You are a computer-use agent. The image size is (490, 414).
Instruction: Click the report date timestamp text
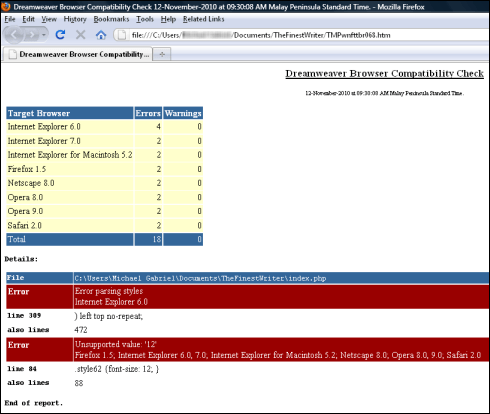(384, 93)
